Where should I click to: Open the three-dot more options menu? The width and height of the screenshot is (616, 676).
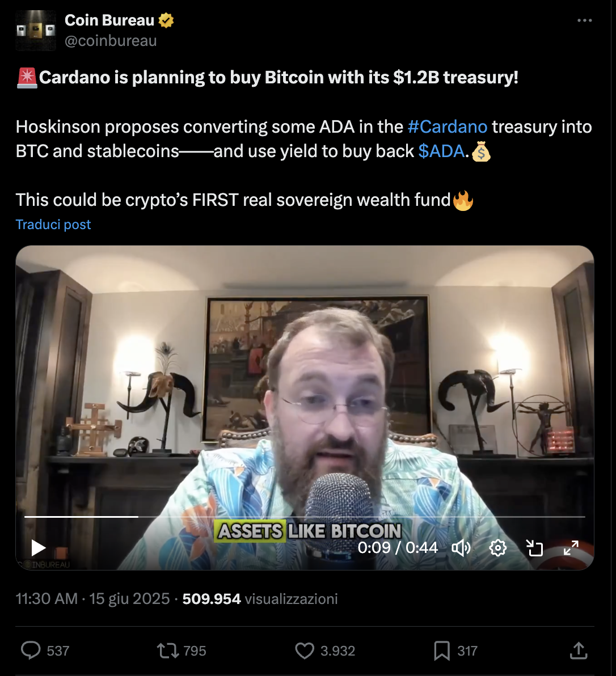(x=585, y=20)
